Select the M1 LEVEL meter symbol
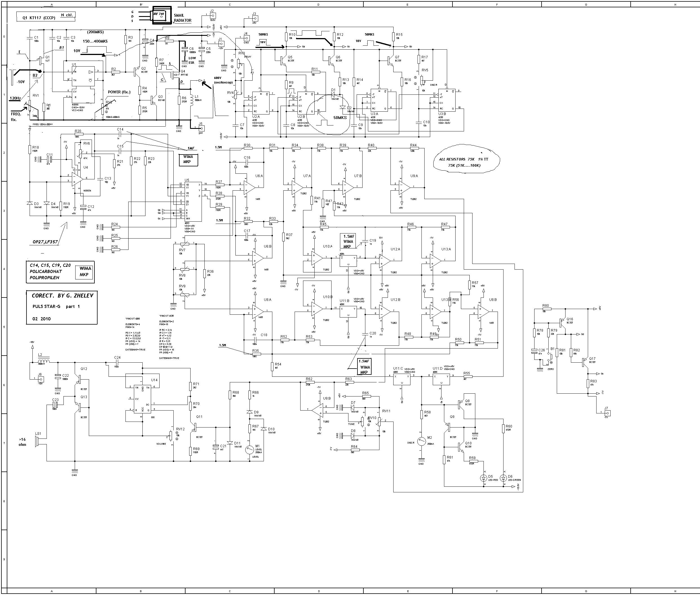This screenshot has width=700, height=595. (249, 449)
